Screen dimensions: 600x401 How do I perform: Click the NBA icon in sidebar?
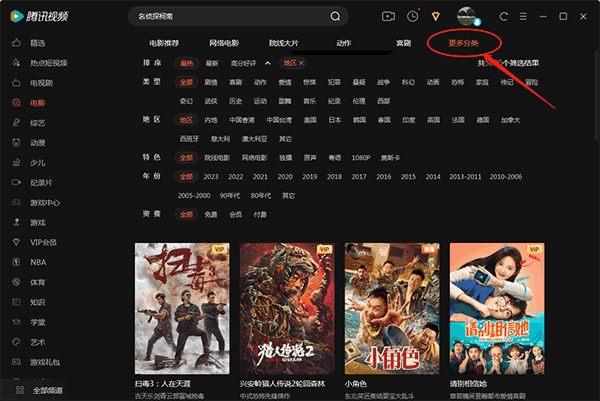[x=16, y=262]
